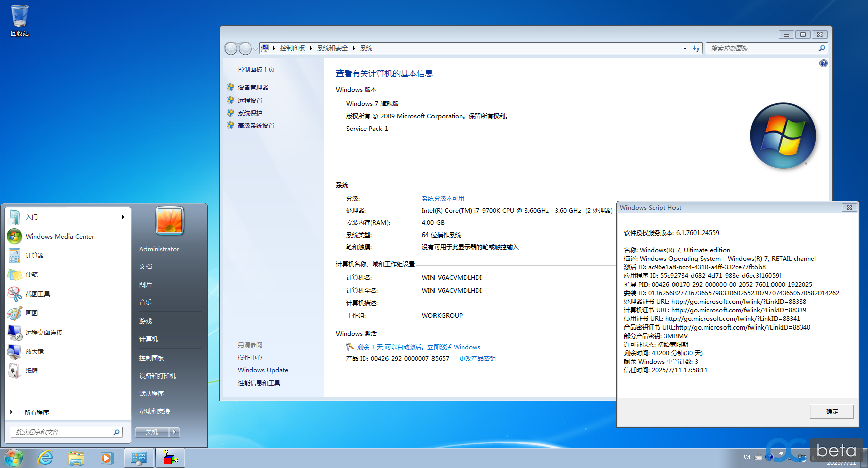Click 确定 in the Windows Script Host dialog

click(x=832, y=412)
